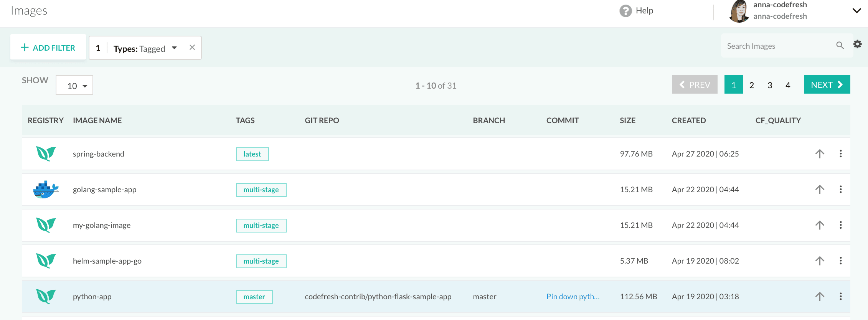Open three-dot menu for golang-sample-app row

tap(840, 190)
